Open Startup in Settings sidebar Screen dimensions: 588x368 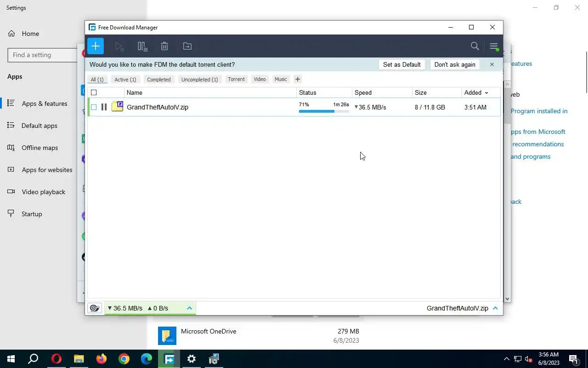32,214
